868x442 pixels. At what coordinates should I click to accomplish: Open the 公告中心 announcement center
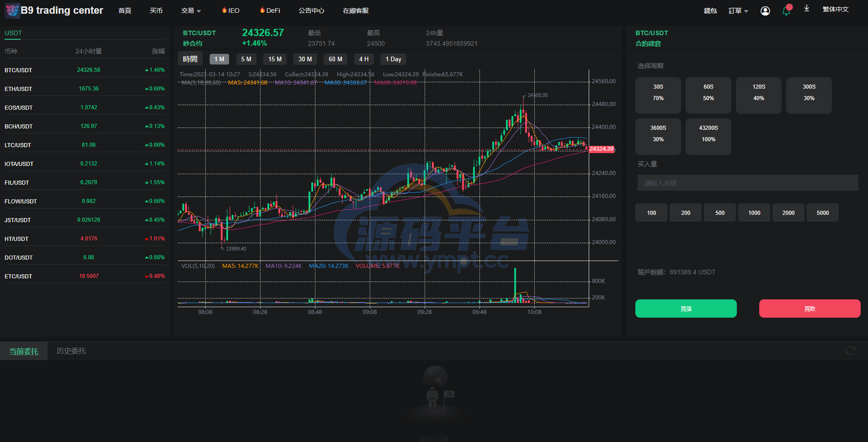tap(311, 11)
